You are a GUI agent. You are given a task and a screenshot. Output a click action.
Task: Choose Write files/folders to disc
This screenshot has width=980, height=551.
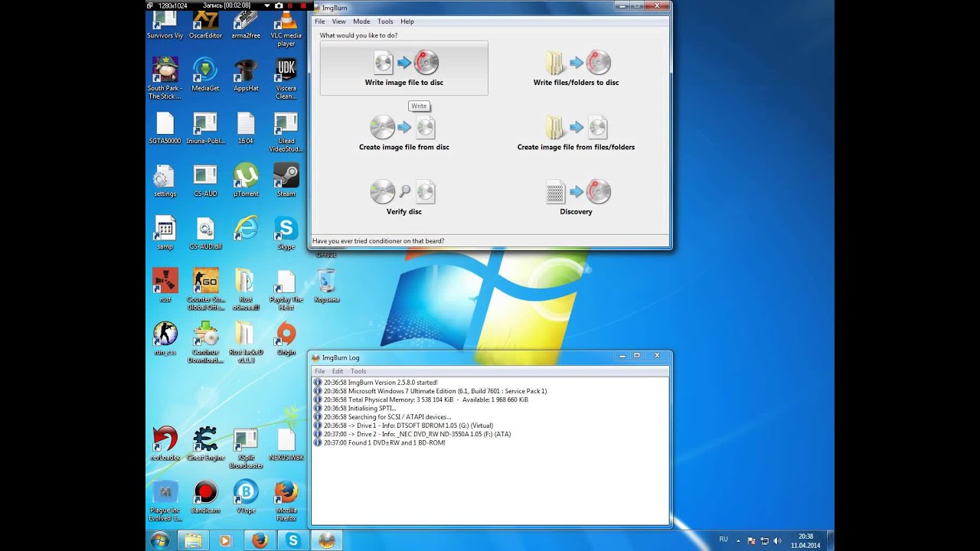tap(576, 68)
